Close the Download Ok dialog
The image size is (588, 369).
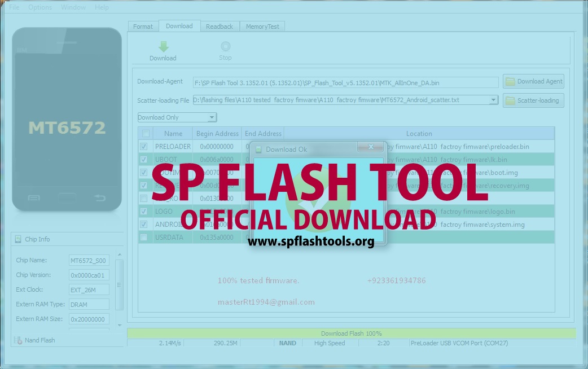(x=371, y=147)
